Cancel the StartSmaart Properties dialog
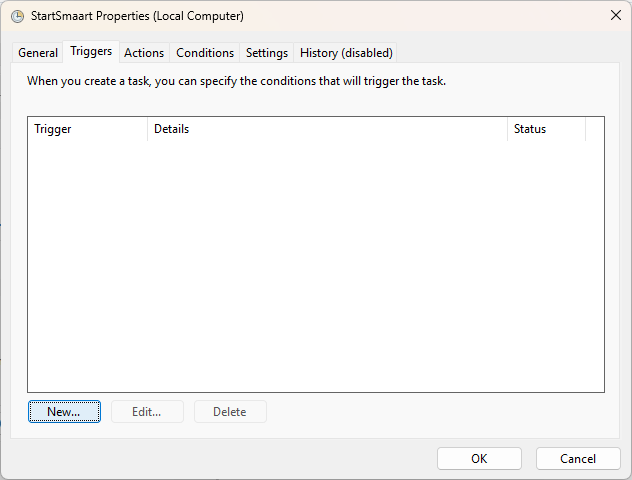Screen dimensions: 632x480 click(578, 459)
